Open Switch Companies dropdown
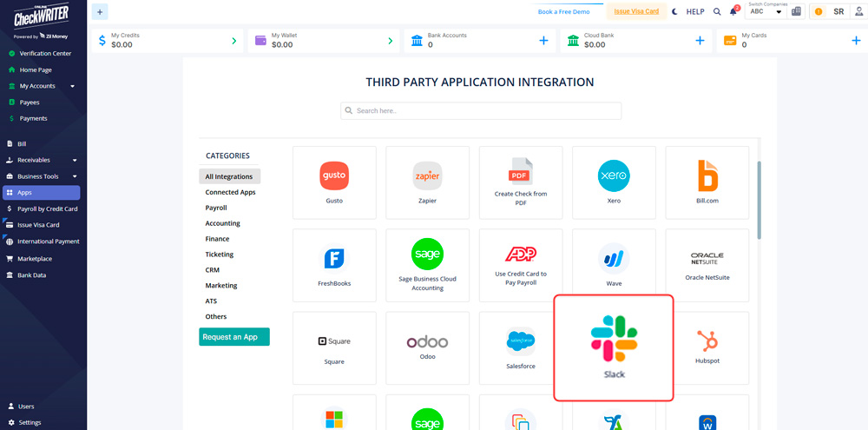Viewport: 868px width, 430px height. pos(766,11)
